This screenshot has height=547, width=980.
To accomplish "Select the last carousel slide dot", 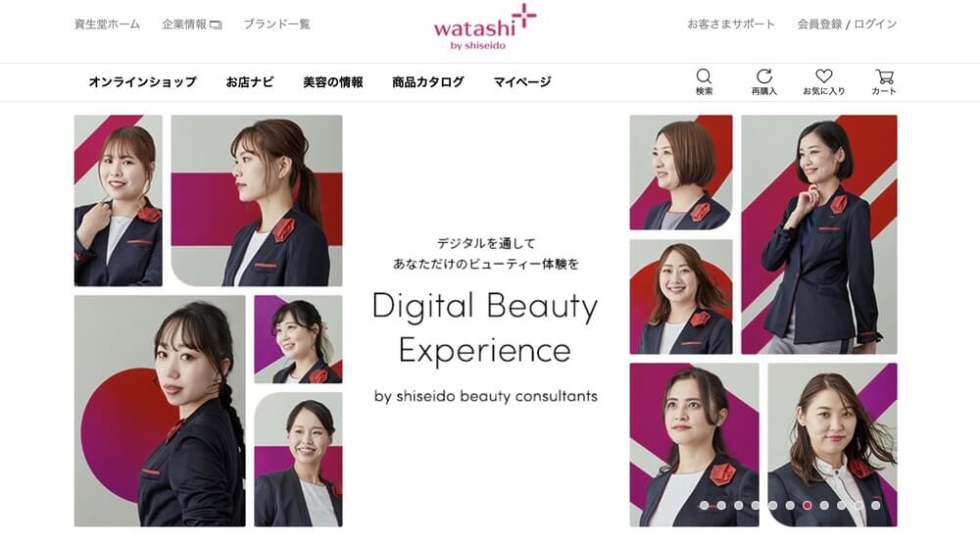I will tap(875, 505).
